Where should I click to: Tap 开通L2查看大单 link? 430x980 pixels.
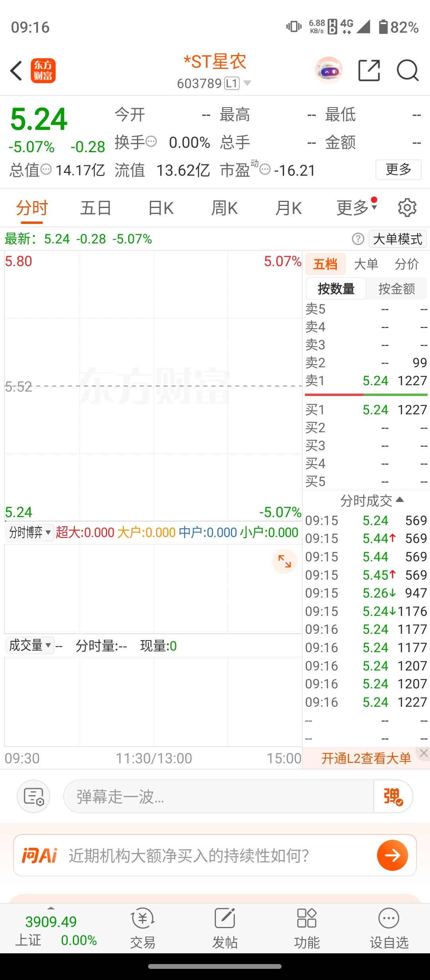pos(366,758)
